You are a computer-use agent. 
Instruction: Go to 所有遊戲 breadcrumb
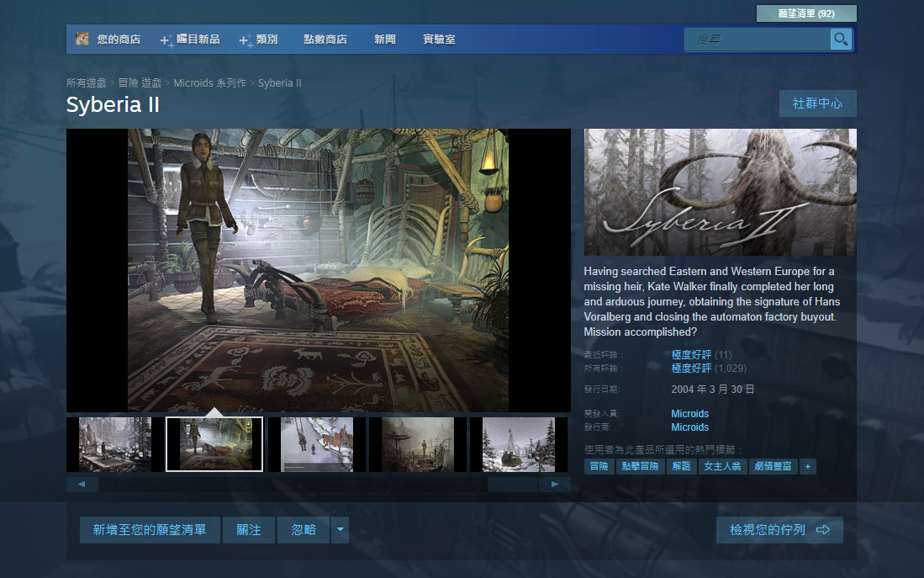click(86, 83)
